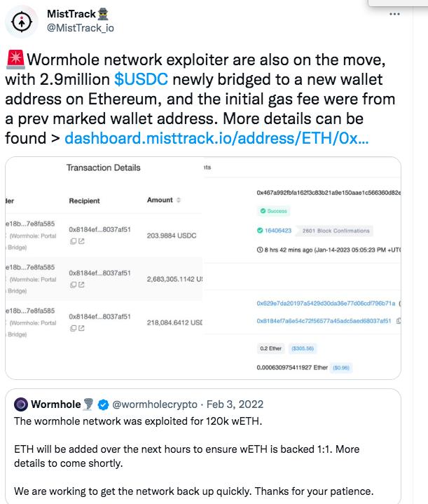
Task: Open the tweet's more options menu
Action: pyautogui.click(x=394, y=13)
